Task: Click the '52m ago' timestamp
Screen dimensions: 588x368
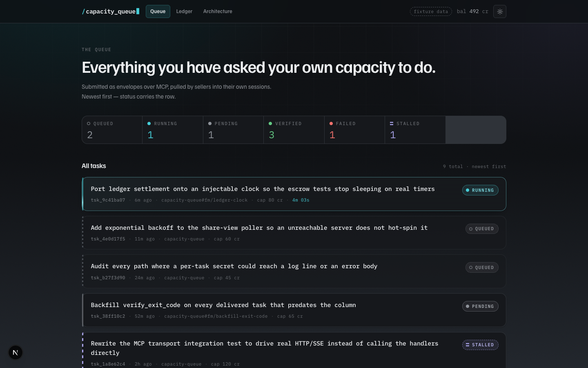Action: (x=145, y=316)
